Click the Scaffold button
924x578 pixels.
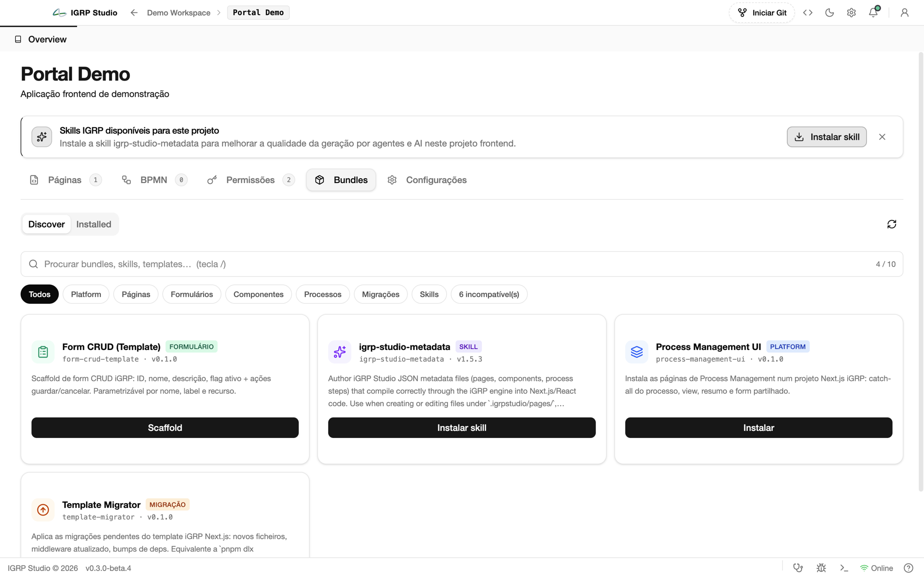165,428
